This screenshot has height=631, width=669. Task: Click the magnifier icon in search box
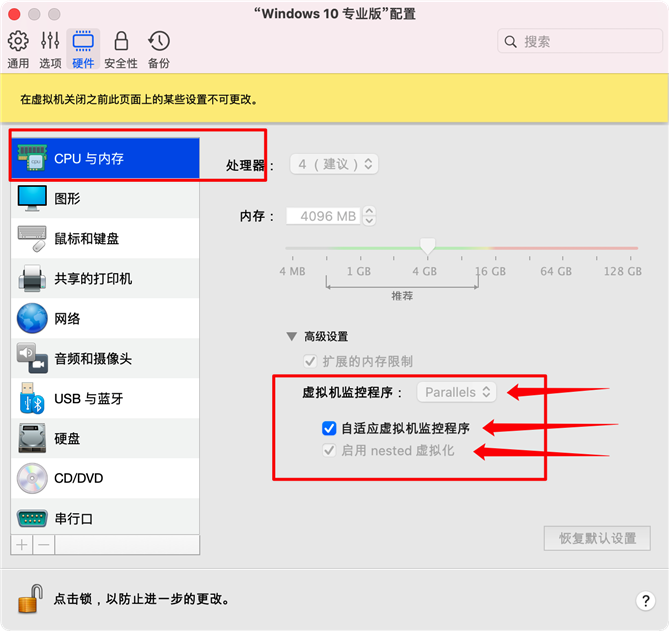click(510, 41)
